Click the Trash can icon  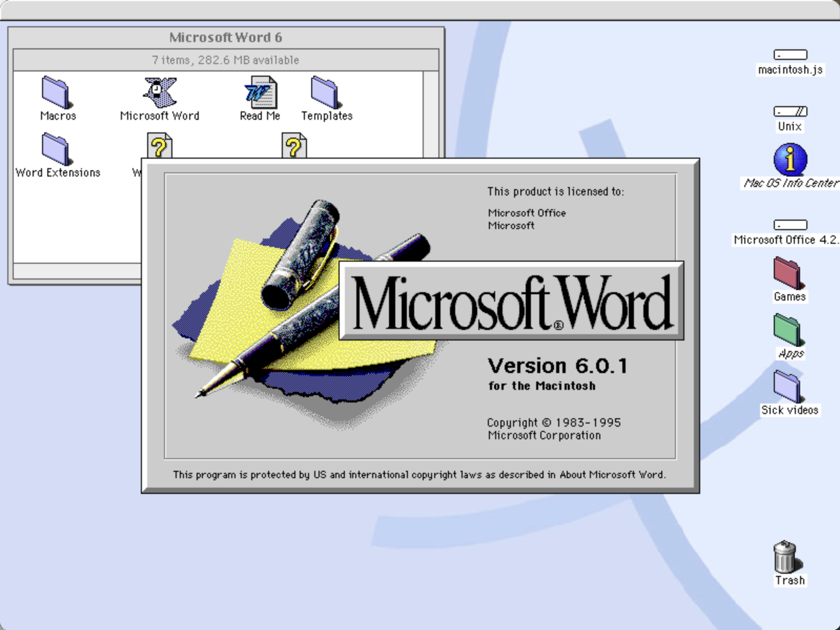coord(787,557)
